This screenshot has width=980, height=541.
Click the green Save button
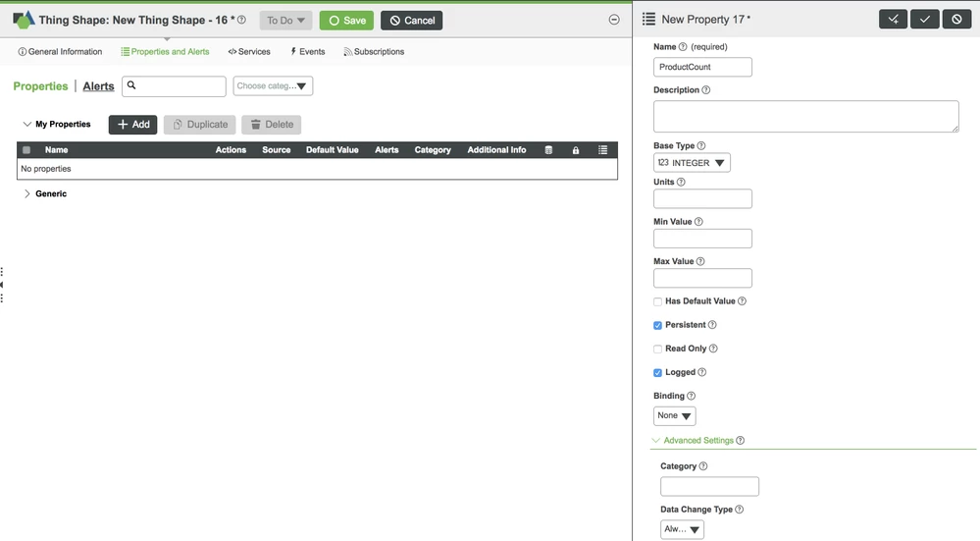pyautogui.click(x=347, y=20)
